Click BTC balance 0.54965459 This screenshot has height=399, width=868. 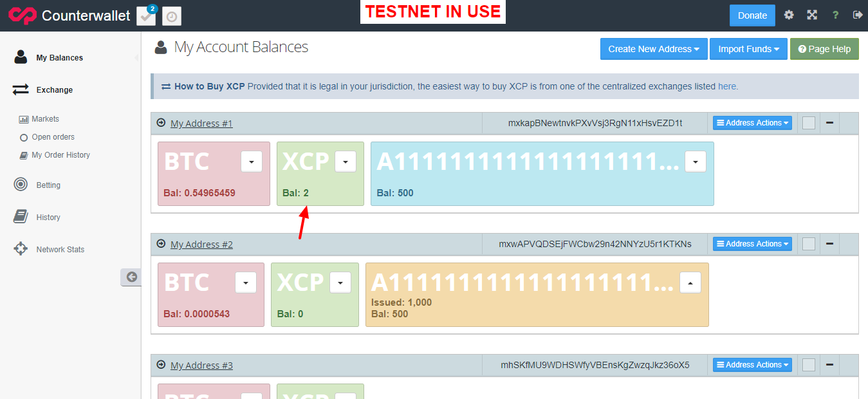coord(199,193)
